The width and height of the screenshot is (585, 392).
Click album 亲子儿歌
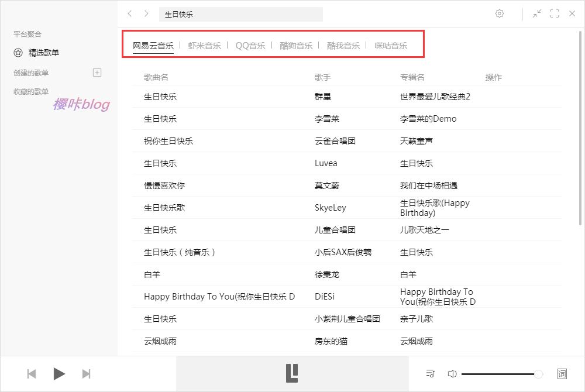(x=417, y=318)
